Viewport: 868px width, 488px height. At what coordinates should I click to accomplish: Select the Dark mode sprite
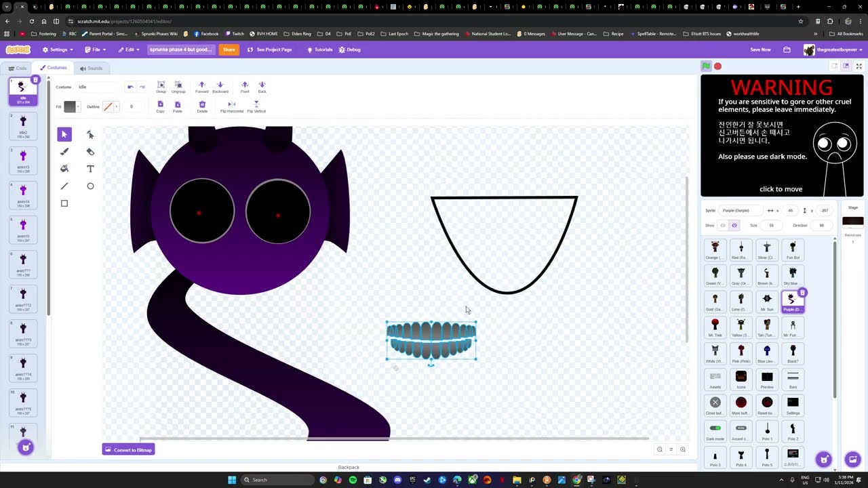[715, 430]
